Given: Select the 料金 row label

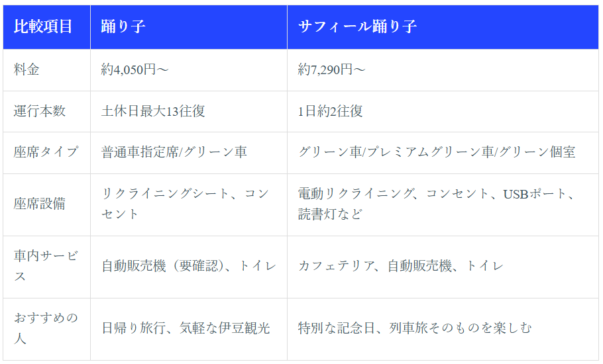Looking at the screenshot, I should pyautogui.click(x=27, y=69).
